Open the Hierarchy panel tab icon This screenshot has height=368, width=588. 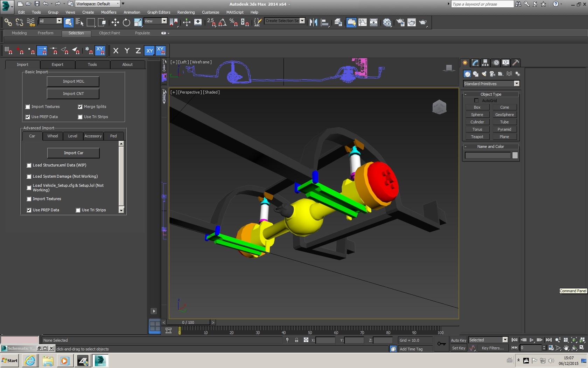pyautogui.click(x=485, y=63)
